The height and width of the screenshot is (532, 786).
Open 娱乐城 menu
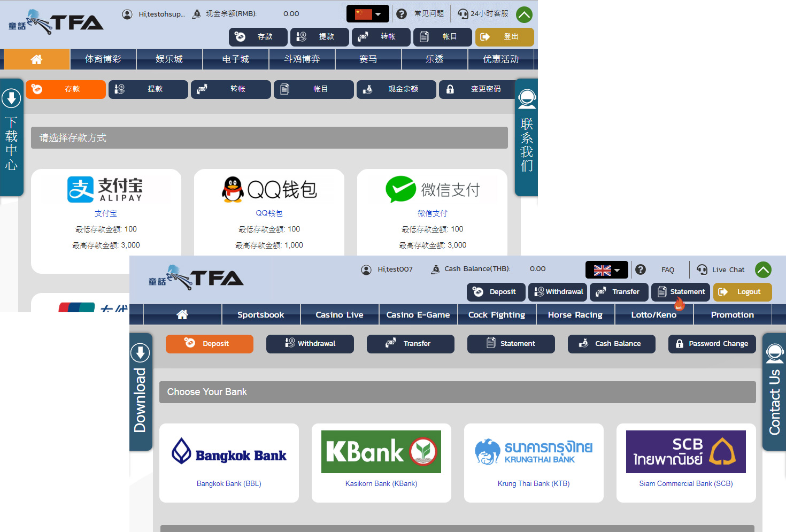169,59
